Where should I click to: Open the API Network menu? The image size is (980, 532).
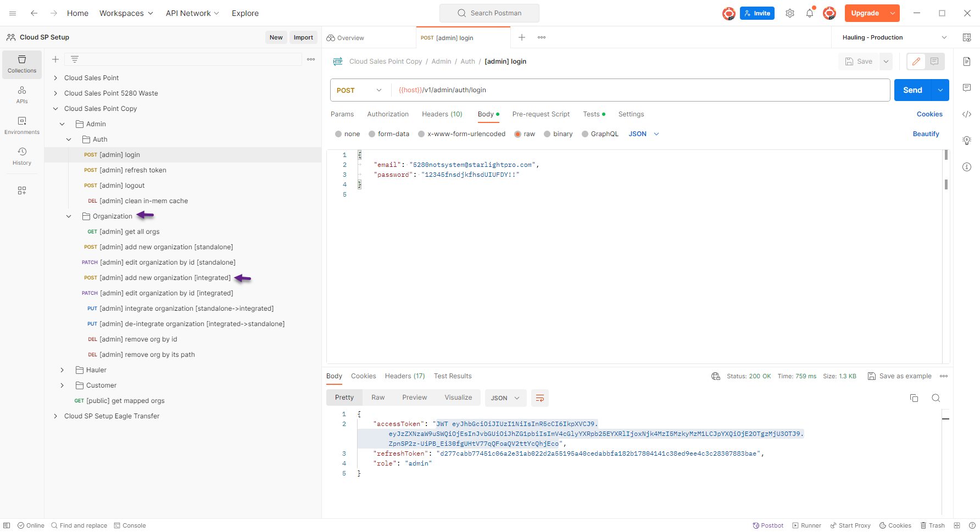(x=192, y=13)
